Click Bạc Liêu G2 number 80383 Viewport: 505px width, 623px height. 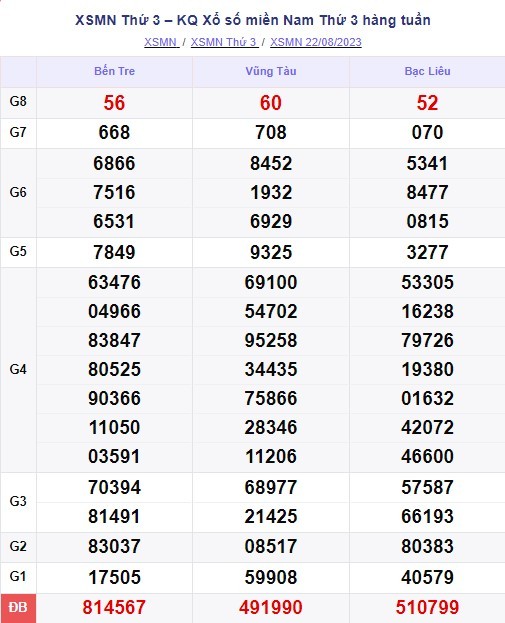coord(428,547)
